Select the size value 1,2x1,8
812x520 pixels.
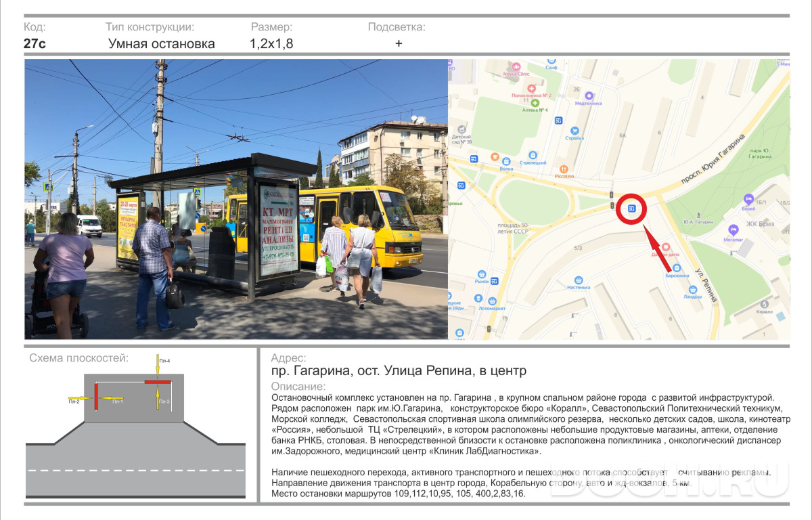click(271, 44)
